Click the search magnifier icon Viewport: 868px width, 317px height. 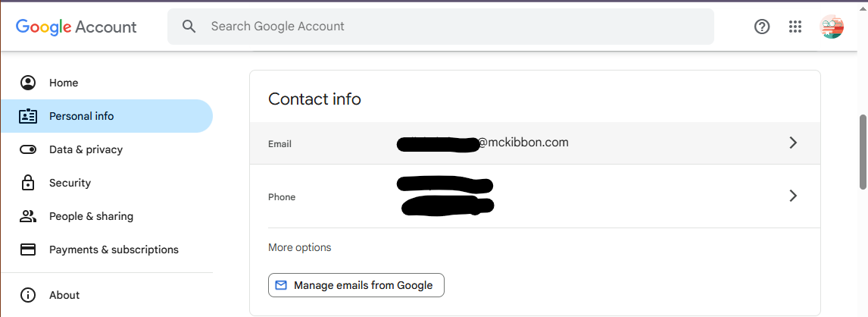coord(189,27)
